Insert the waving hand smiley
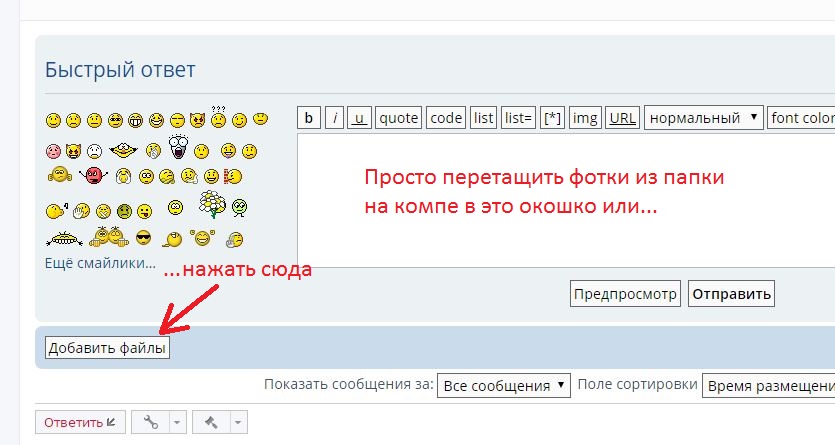The width and height of the screenshot is (835, 445). 81,211
